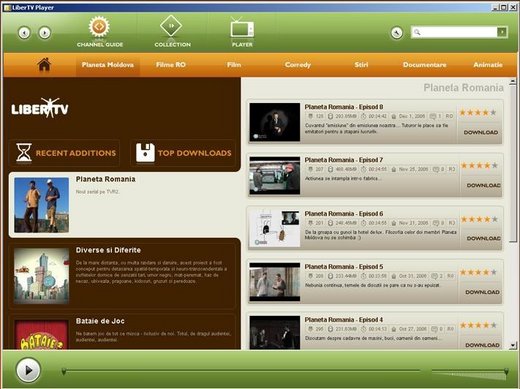Download Planeta Romania Episod 8
The height and width of the screenshot is (389, 520).
coord(481,132)
